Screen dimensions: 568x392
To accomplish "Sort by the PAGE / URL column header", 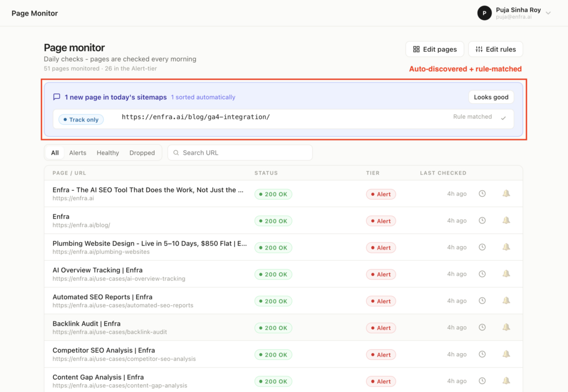I will click(x=69, y=173).
